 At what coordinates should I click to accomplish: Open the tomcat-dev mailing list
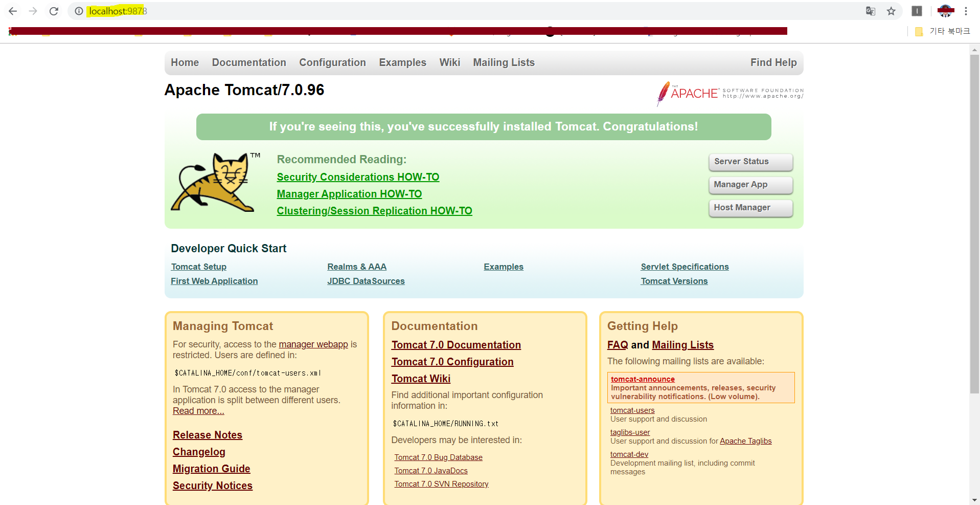point(629,454)
